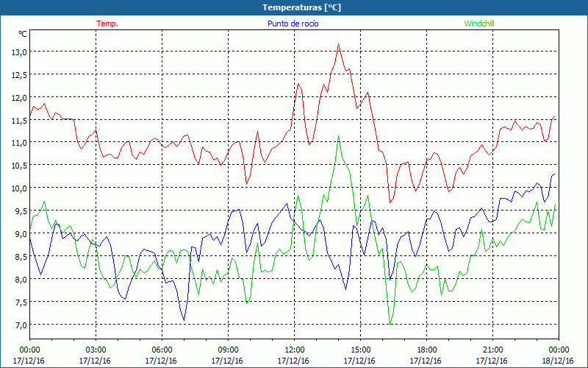Click the 09:00 time label

point(228,350)
